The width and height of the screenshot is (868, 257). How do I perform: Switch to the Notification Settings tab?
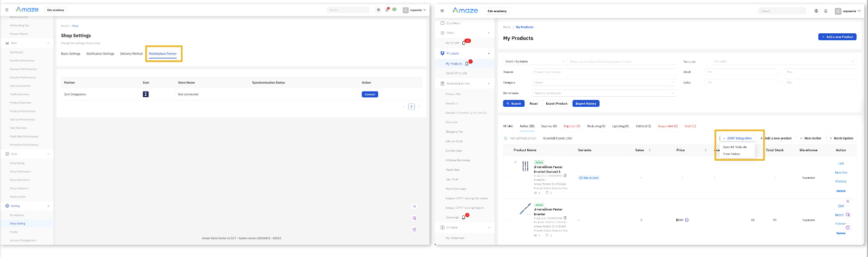point(100,53)
